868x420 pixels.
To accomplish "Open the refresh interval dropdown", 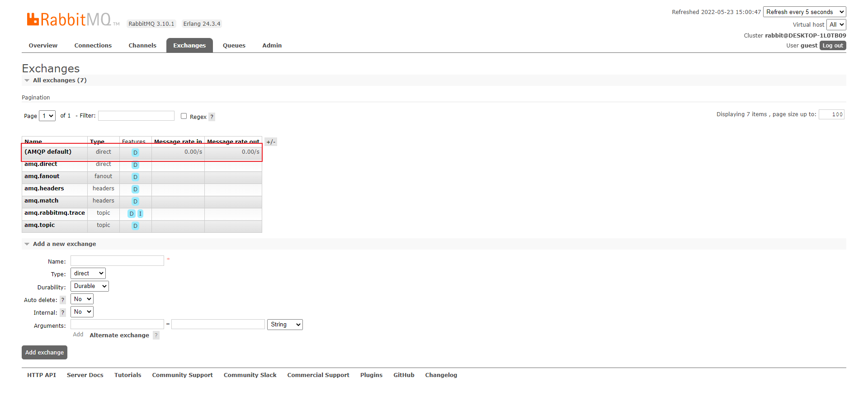I will pyautogui.click(x=804, y=12).
